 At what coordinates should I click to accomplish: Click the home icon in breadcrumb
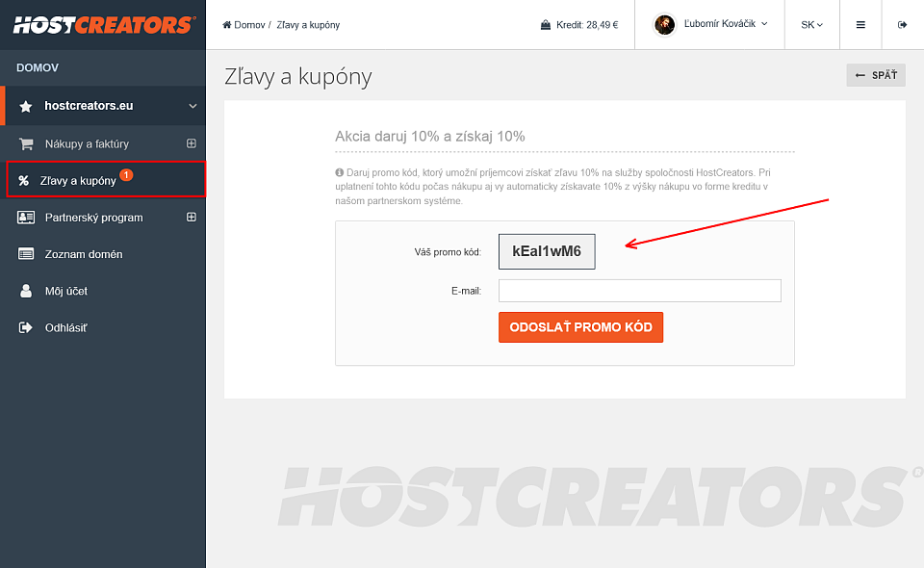[x=227, y=25]
